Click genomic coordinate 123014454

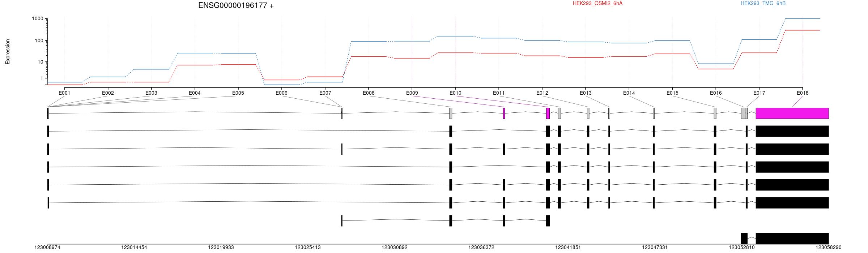pyautogui.click(x=134, y=248)
